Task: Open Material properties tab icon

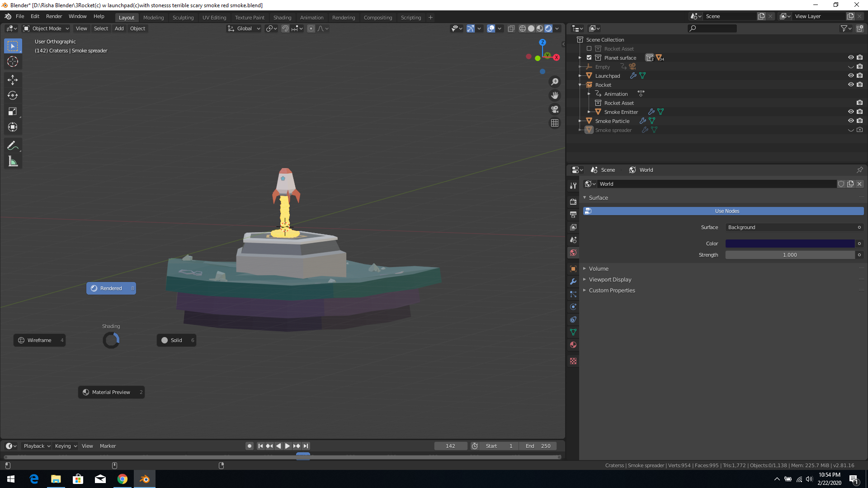Action: 573,345
